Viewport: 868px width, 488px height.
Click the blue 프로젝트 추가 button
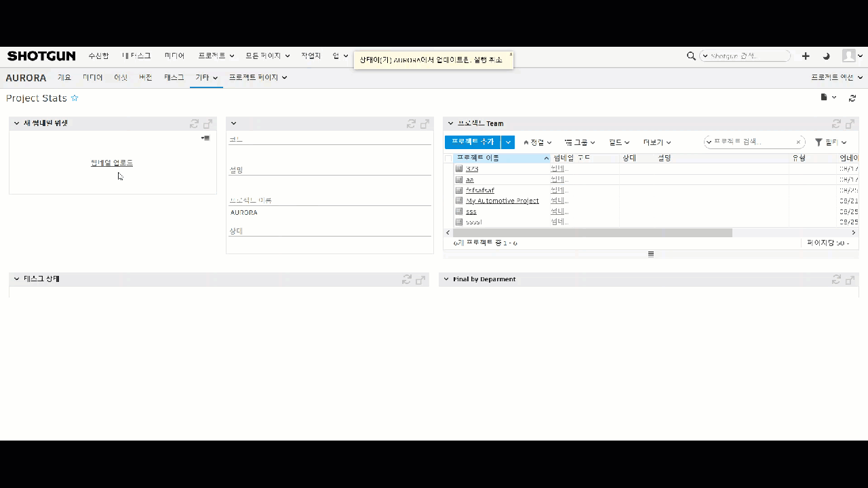tap(473, 142)
